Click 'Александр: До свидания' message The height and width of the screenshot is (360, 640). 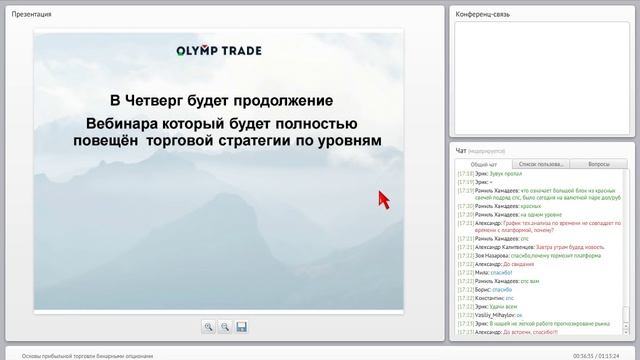tap(496, 264)
